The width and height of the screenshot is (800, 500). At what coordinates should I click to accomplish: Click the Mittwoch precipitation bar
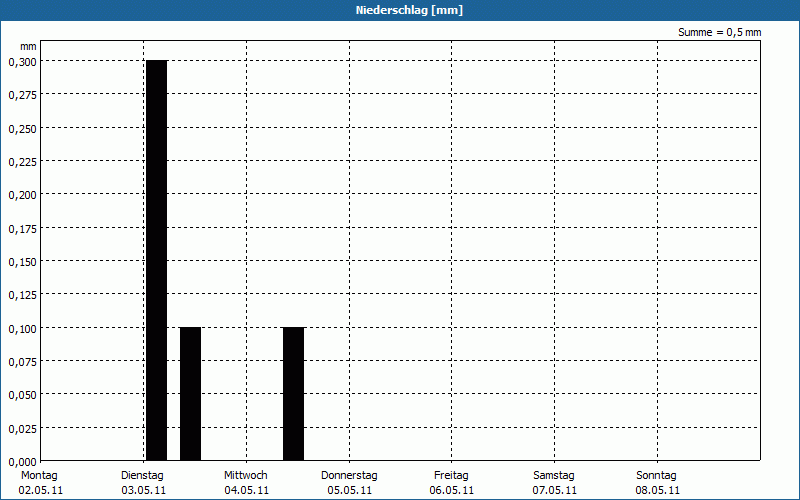pos(293,394)
